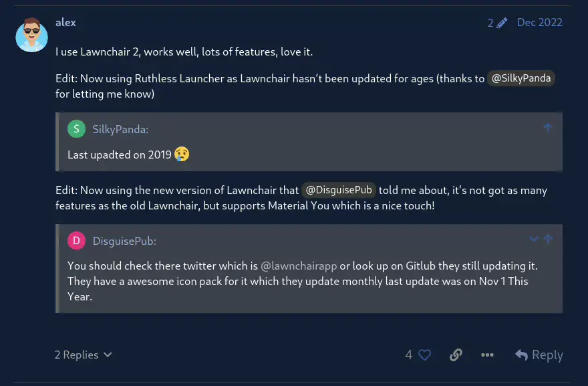Copy post link with chain icon
Image resolution: width=588 pixels, height=386 pixels.
click(456, 355)
